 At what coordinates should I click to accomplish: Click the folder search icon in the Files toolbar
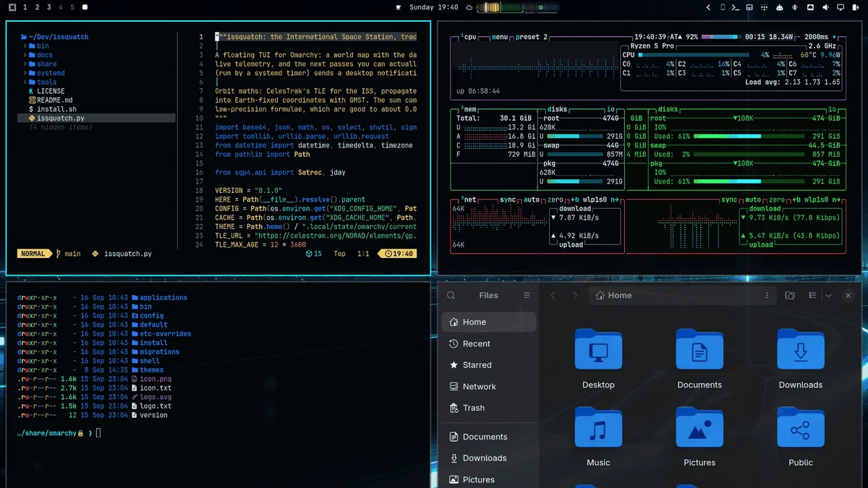coord(790,295)
